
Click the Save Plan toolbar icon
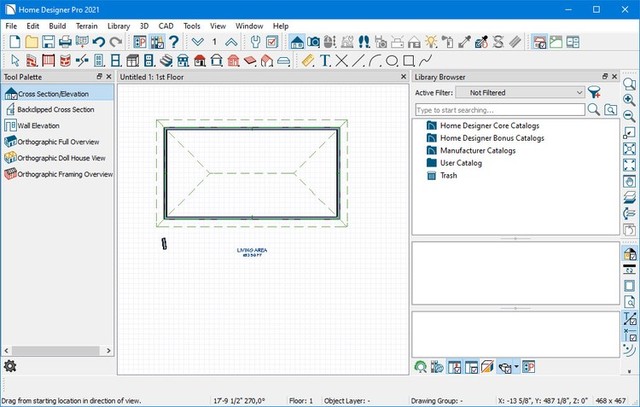click(48, 42)
